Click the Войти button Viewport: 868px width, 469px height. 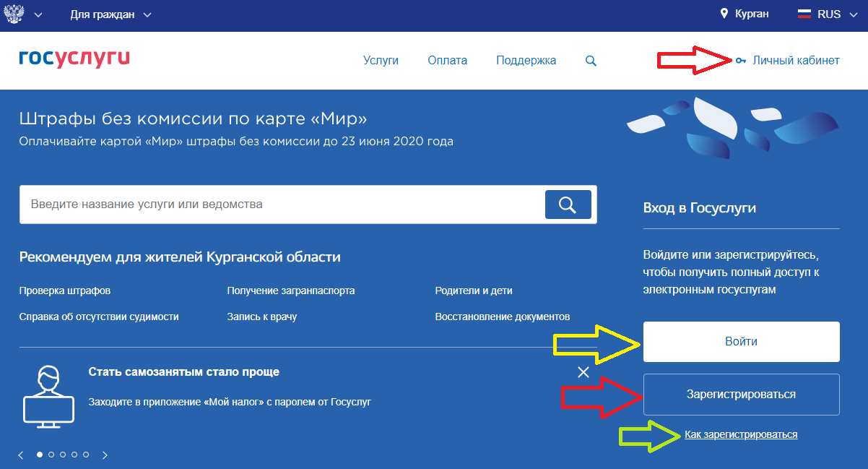click(x=741, y=342)
